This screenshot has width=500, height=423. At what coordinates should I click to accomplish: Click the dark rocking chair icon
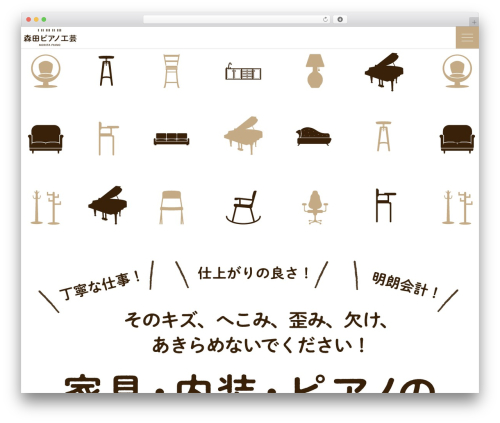pyautogui.click(x=243, y=207)
